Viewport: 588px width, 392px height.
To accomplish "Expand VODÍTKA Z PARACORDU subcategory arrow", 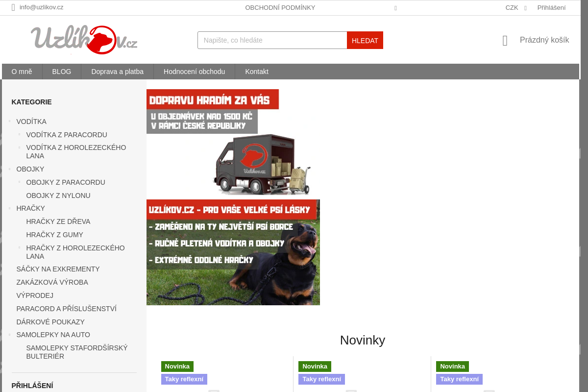I will tap(20, 134).
